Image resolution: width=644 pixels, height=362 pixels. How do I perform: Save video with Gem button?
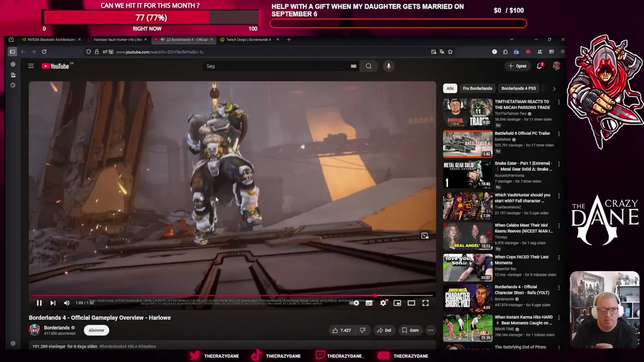pos(410,330)
